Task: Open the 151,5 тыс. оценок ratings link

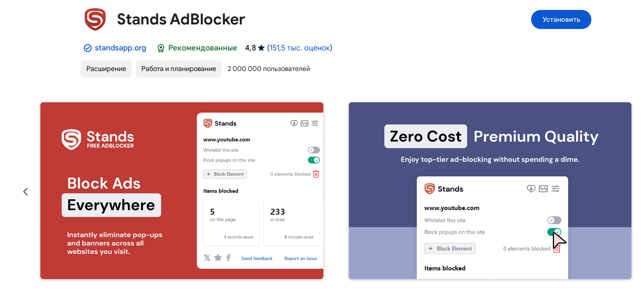Action: [x=299, y=48]
